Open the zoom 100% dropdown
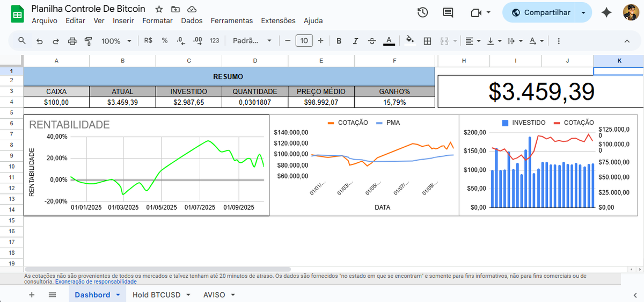This screenshot has width=644, height=302. tap(116, 41)
